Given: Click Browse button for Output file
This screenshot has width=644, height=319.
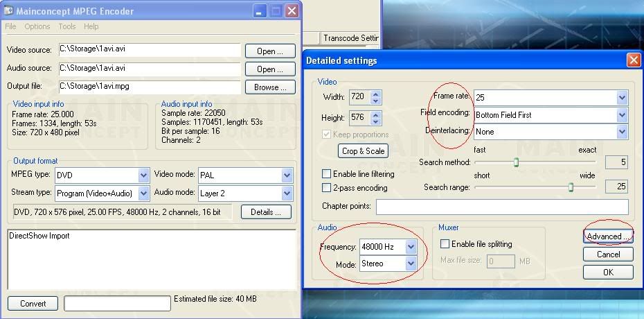Looking at the screenshot, I should [270, 87].
